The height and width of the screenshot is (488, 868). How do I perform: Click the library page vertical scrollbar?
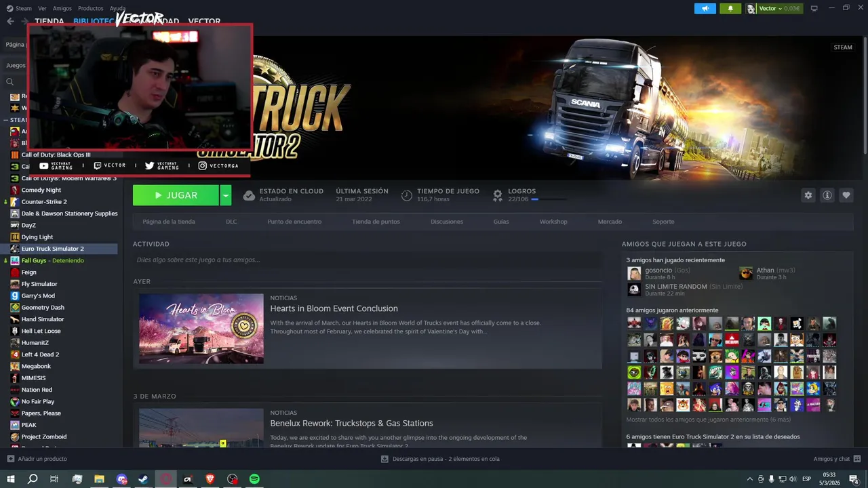click(x=865, y=95)
